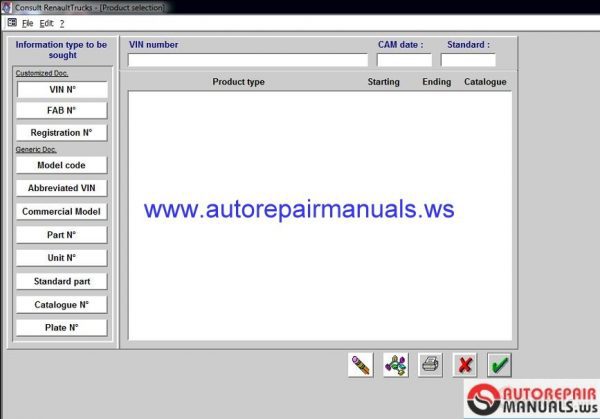Click the Starting column header
The width and height of the screenshot is (600, 419).
tap(383, 82)
